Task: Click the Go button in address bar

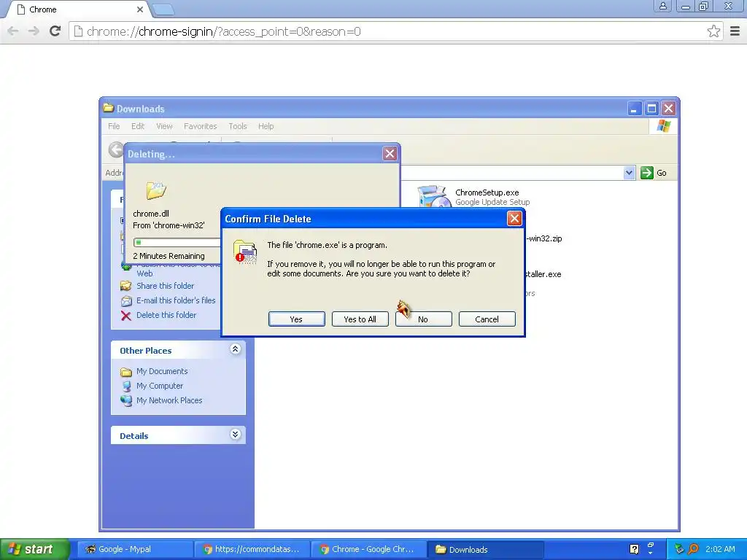Action: tap(654, 173)
